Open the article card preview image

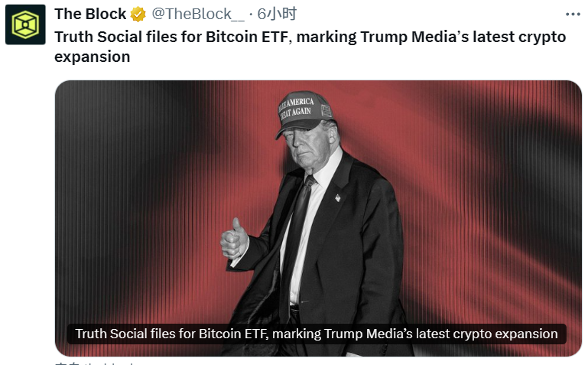coord(318,218)
